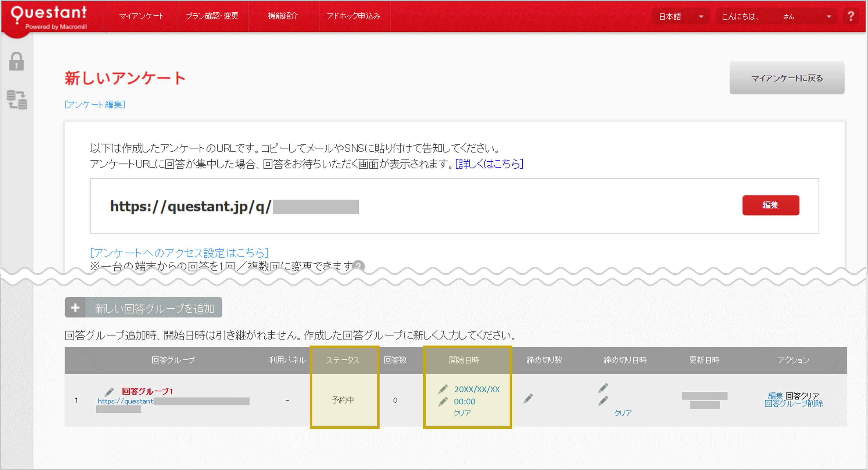Screen dimensions: 868x470
Task: Click the ステータス column header
Action: coord(343,360)
